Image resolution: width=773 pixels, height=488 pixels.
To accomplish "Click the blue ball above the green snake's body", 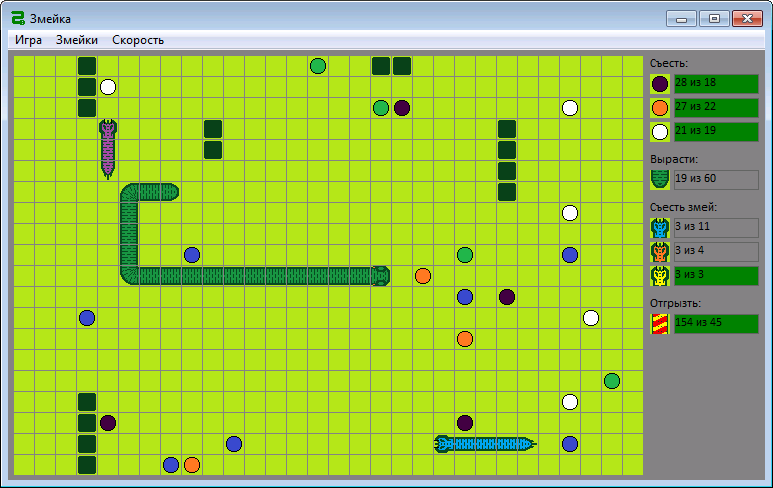I will [x=192, y=255].
